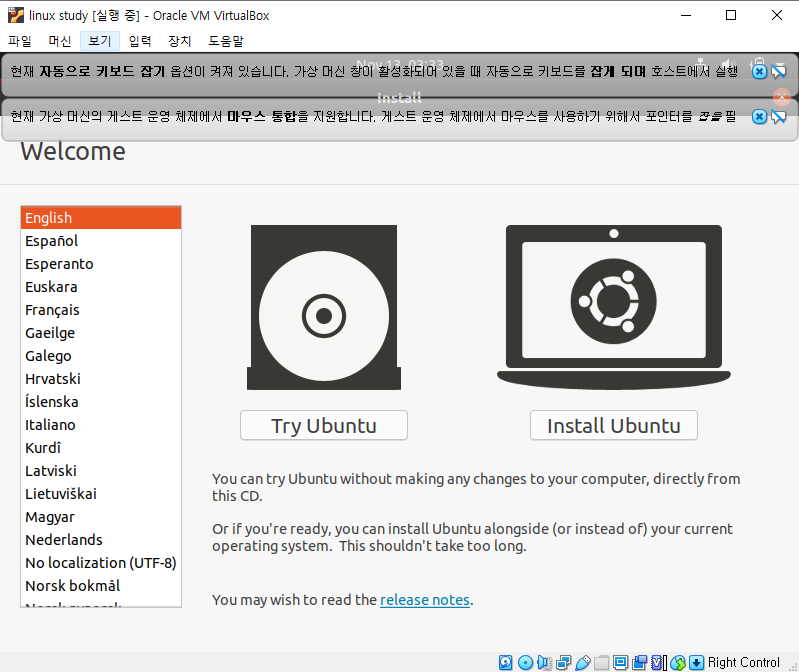Select No localization (UTF-8) language option

[x=101, y=562]
